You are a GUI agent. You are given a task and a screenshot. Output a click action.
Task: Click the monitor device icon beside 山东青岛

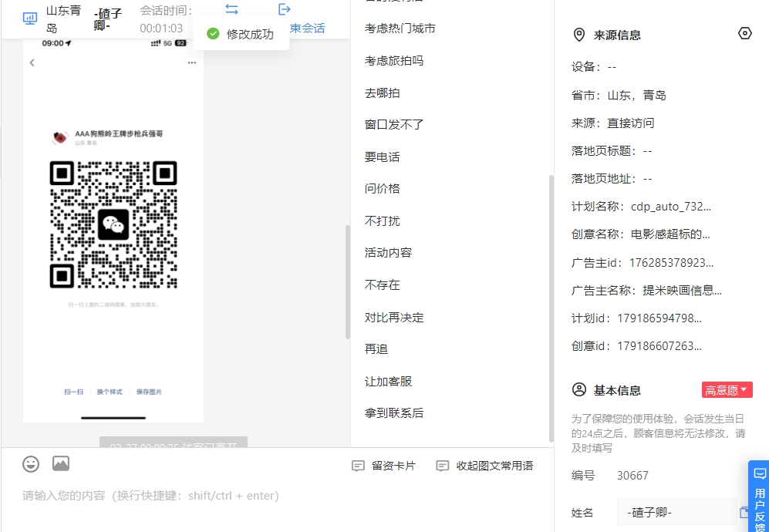coord(30,19)
